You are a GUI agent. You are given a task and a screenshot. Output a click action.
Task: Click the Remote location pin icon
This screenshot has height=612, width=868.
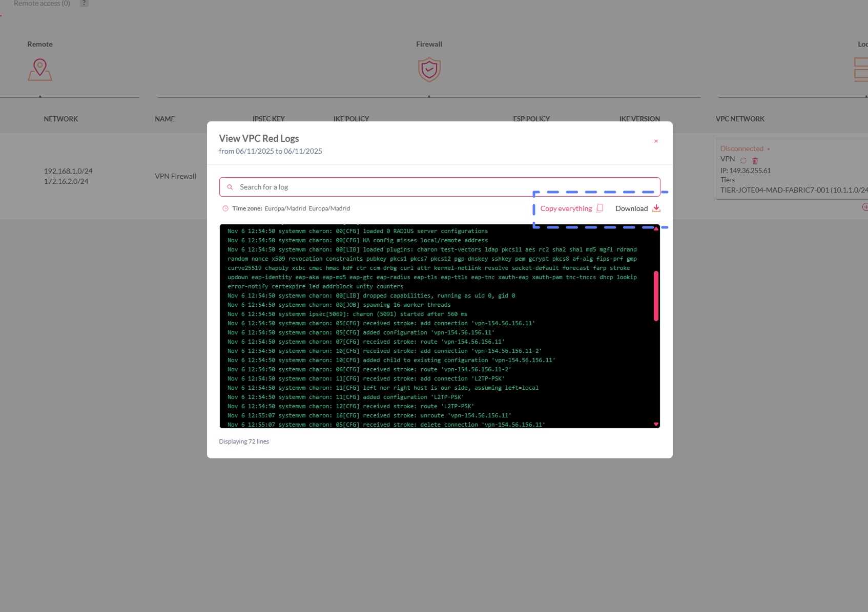(x=40, y=70)
